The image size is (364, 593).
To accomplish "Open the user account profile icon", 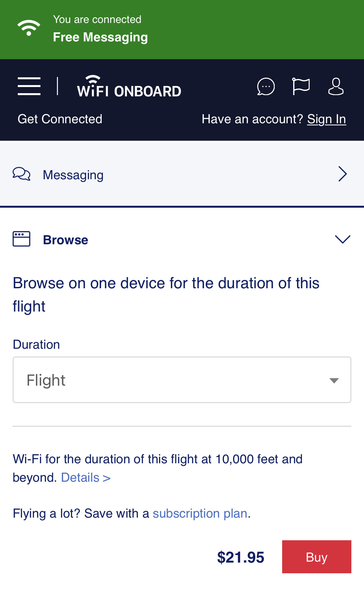I will coord(336,86).
